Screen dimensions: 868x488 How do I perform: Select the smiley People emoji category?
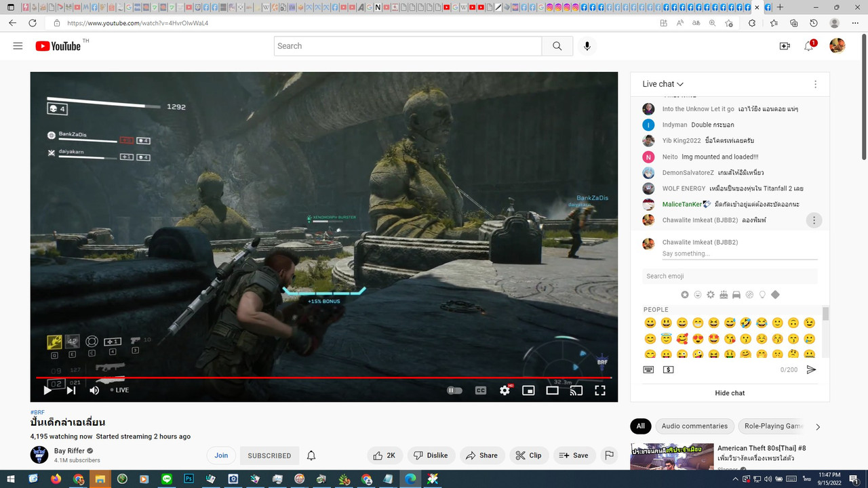[x=698, y=295]
